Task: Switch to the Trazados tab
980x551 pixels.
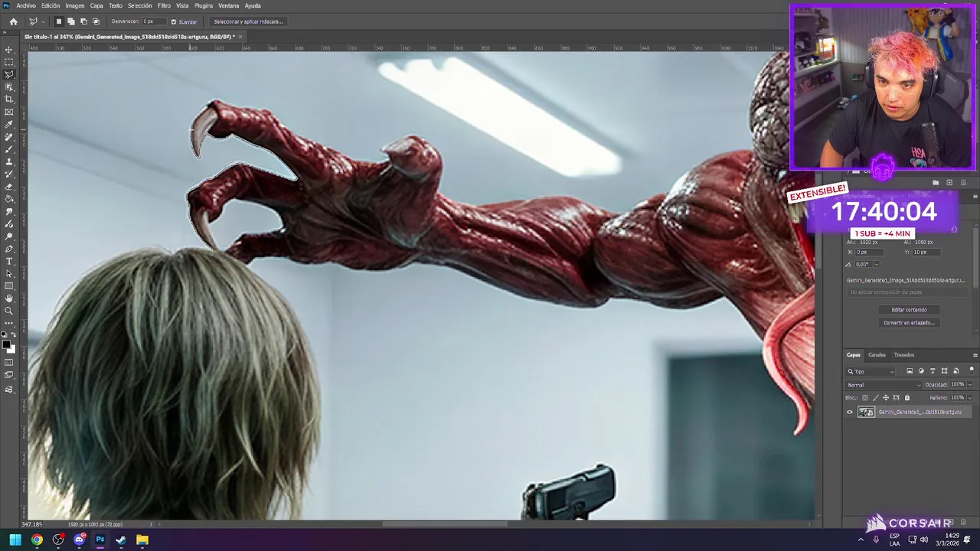Action: (904, 355)
